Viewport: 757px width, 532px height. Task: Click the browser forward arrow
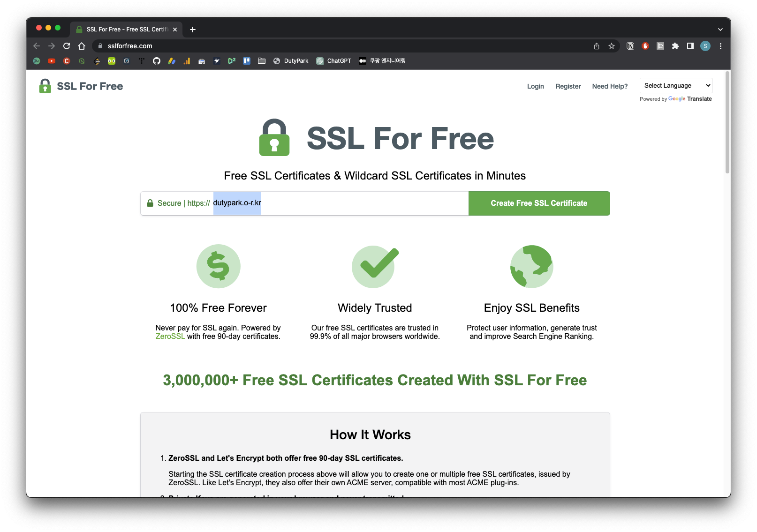point(52,46)
